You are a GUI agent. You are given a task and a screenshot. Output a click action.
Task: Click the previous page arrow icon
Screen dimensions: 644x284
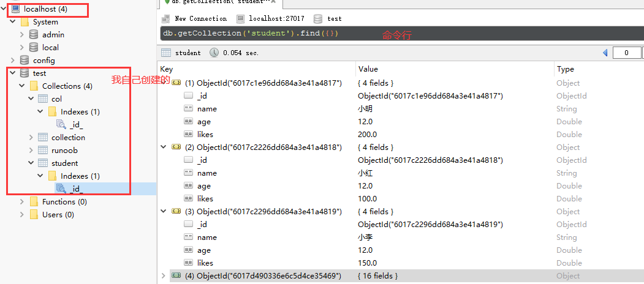(605, 53)
